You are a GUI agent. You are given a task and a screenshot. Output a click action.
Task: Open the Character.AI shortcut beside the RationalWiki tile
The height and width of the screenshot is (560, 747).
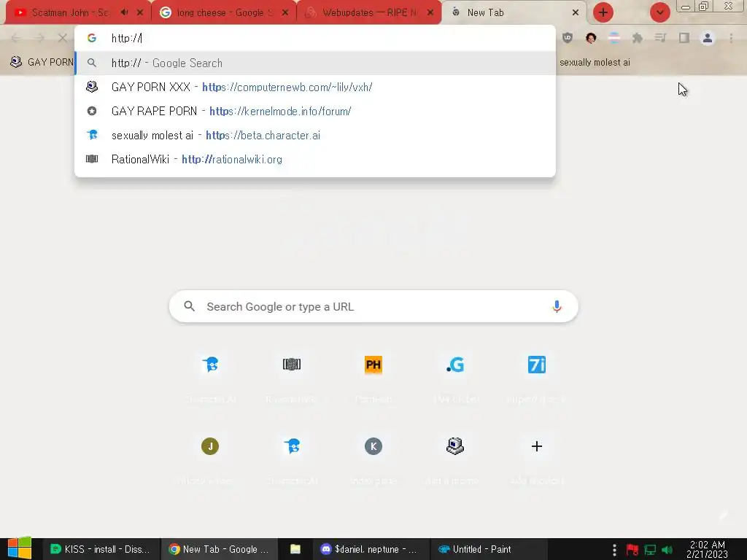[x=210, y=365]
